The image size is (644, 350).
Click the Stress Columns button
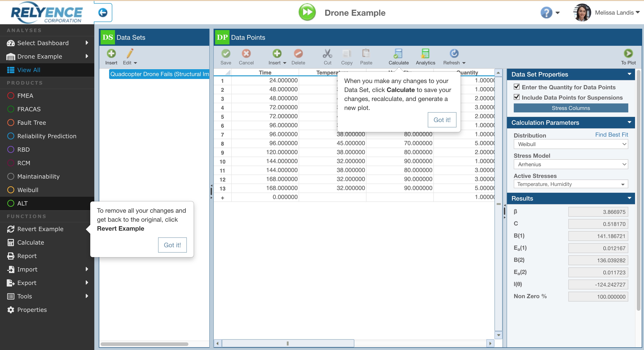click(571, 108)
